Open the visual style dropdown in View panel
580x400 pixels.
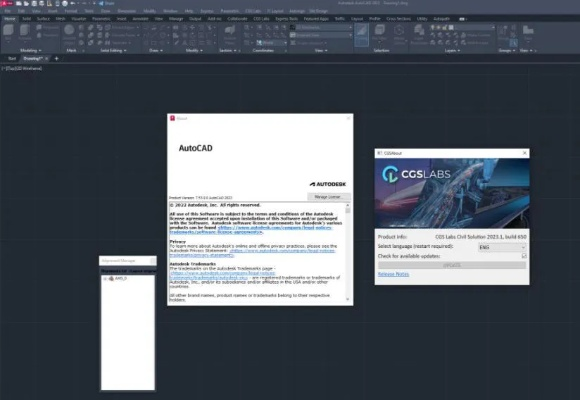tap(321, 27)
